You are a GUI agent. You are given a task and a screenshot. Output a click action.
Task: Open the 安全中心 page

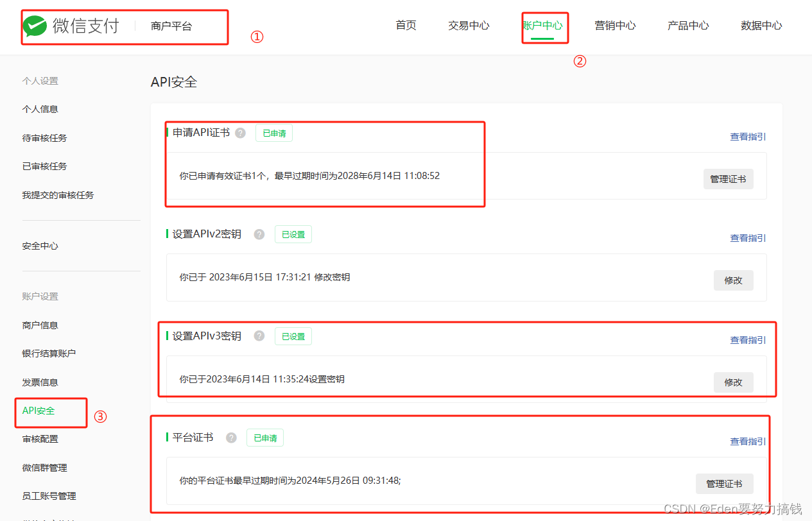40,245
